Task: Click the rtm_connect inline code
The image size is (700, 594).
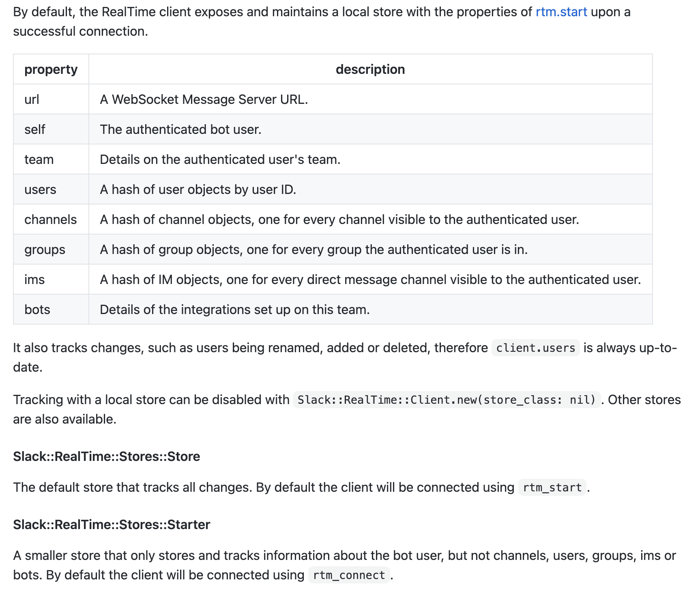Action: (349, 575)
